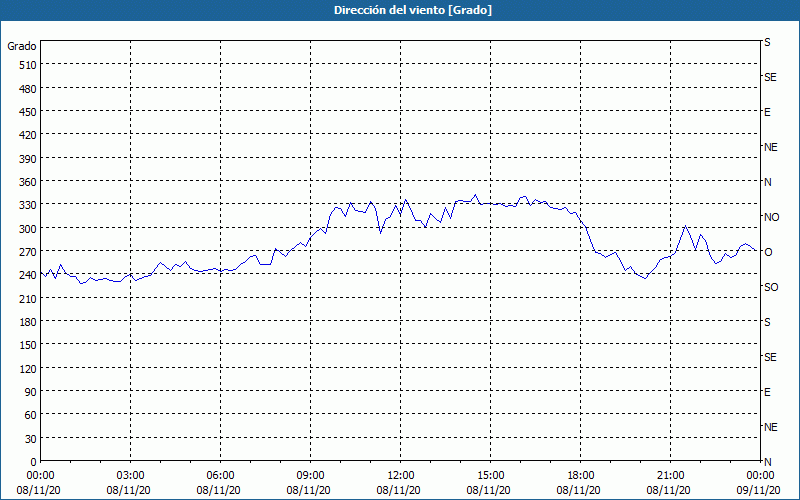This screenshot has width=800, height=500.
Task: Click the 09/11/20 date label
Action: [x=759, y=490]
